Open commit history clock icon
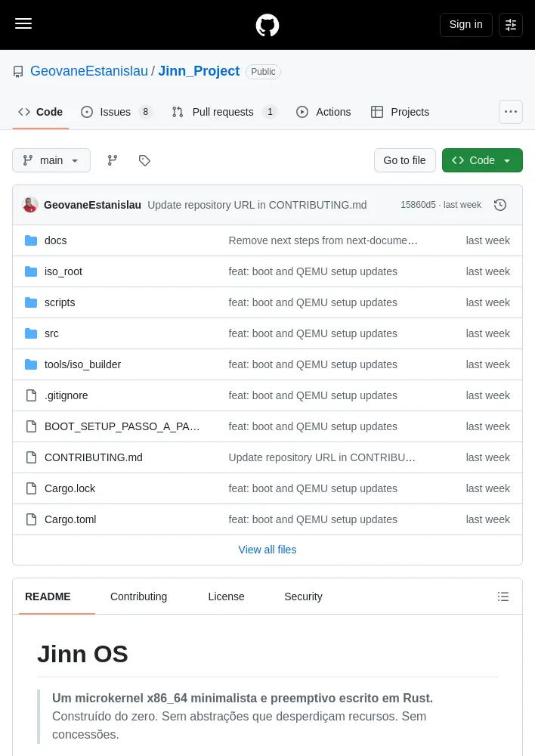The height and width of the screenshot is (756, 535). 500,205
